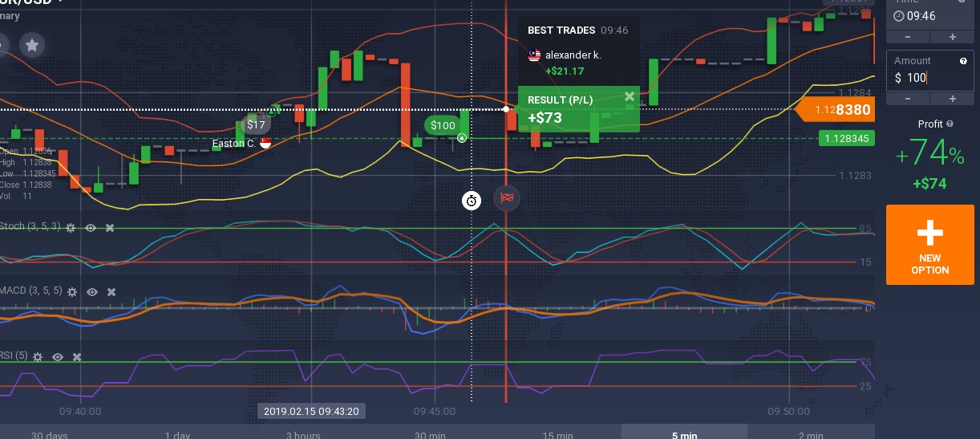Open Stoch indicator settings gear

(x=71, y=228)
